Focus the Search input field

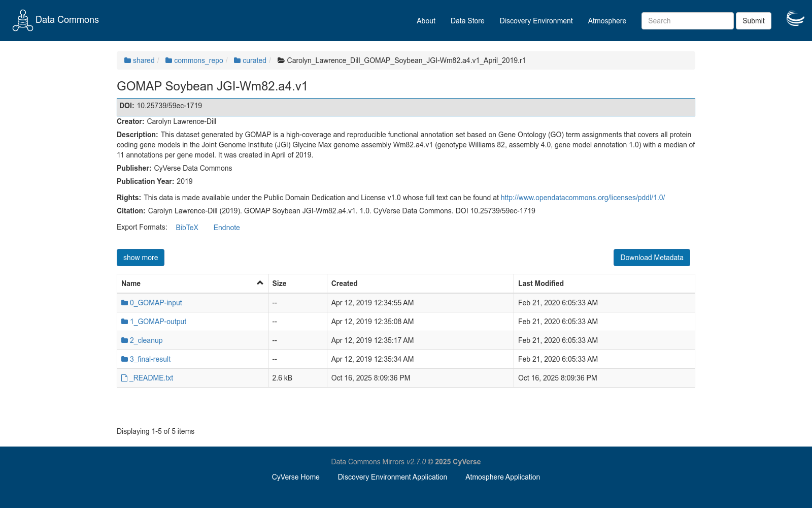(687, 21)
